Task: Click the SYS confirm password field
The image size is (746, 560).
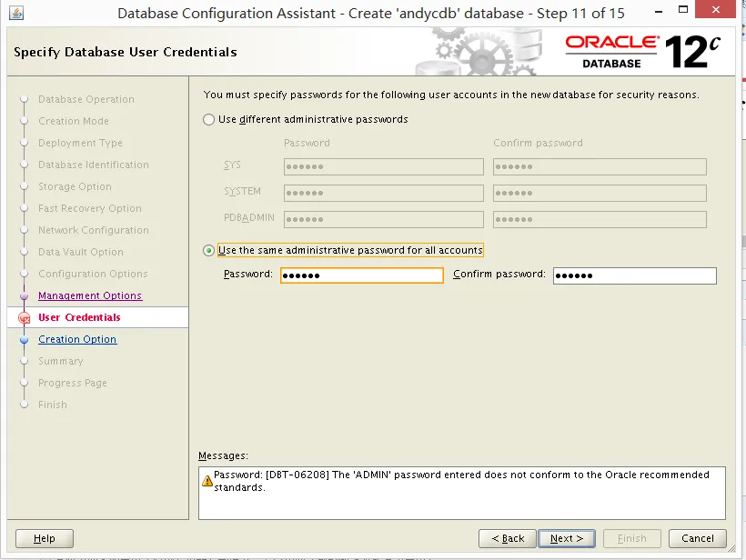Action: click(600, 167)
